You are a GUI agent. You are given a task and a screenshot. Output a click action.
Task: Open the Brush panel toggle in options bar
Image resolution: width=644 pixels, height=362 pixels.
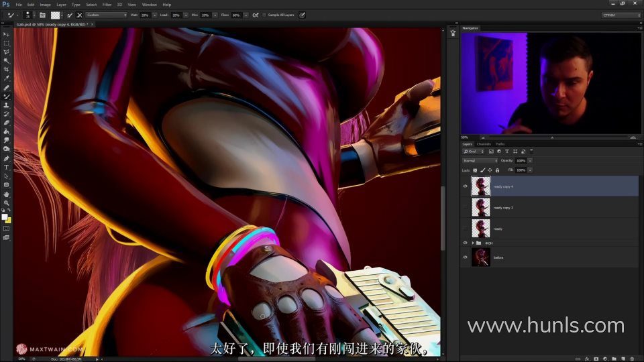point(42,15)
